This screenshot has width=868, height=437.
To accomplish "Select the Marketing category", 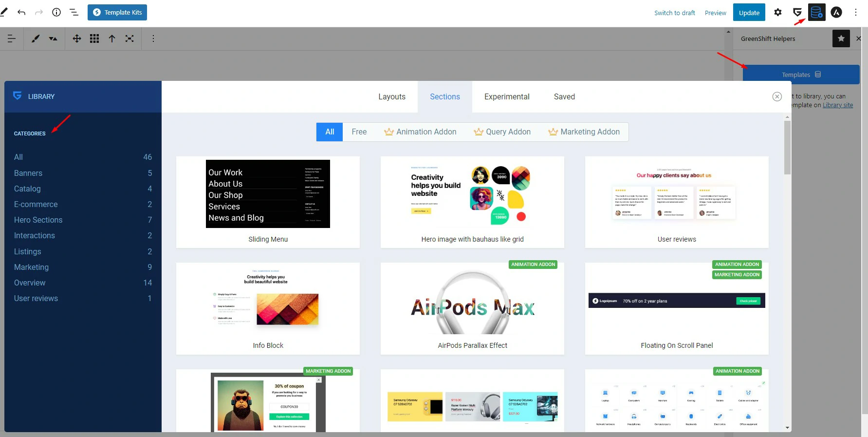I will (83, 267).
